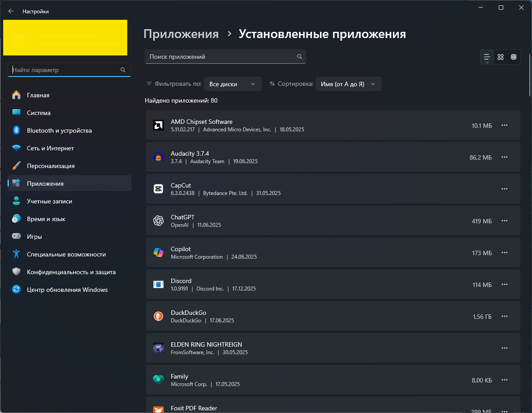The height and width of the screenshot is (413, 532).
Task: Open more options for Copilot
Action: click(504, 252)
